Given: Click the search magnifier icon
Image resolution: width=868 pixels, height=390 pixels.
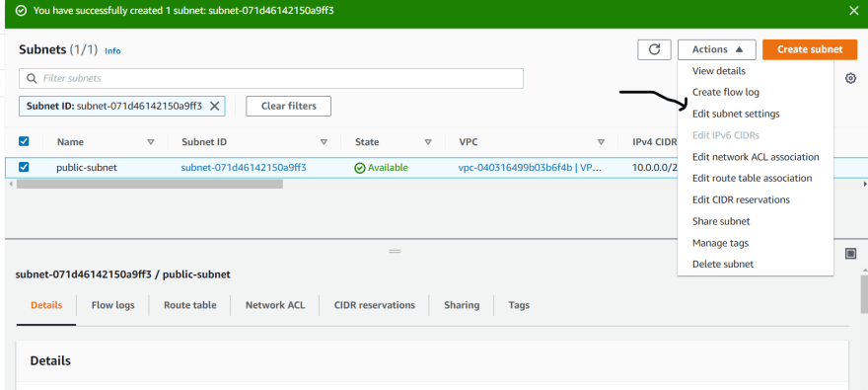Looking at the screenshot, I should [x=33, y=79].
